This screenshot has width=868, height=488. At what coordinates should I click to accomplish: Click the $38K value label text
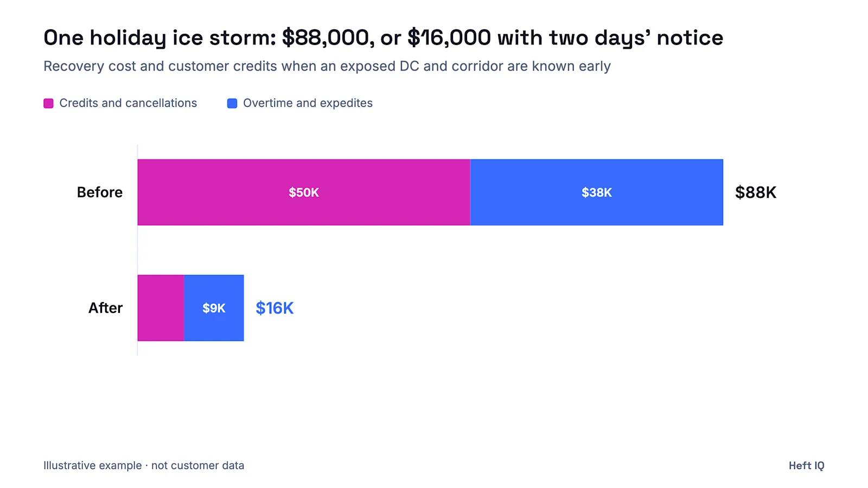tap(597, 192)
